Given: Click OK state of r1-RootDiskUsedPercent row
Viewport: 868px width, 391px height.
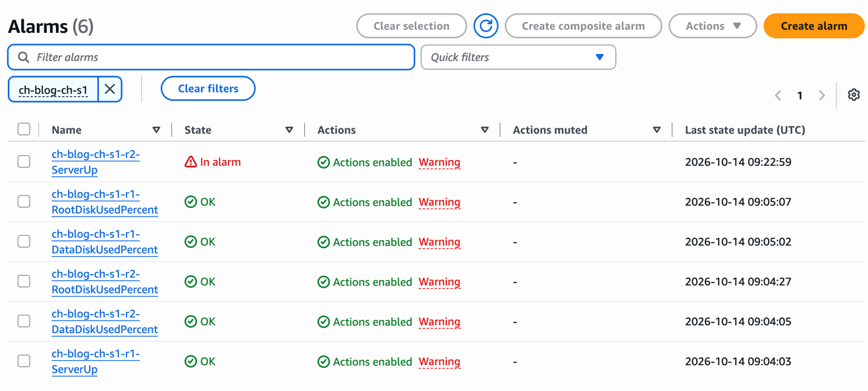Looking at the screenshot, I should (200, 202).
